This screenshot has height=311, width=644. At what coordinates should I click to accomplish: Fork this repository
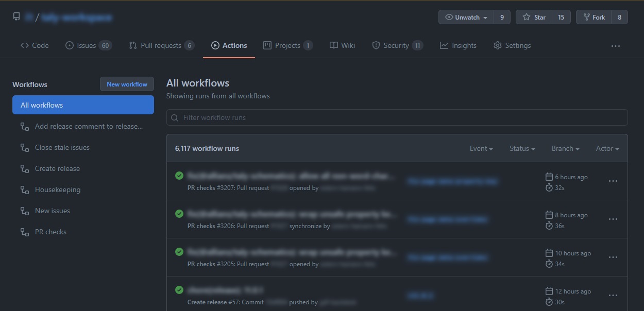pos(594,17)
